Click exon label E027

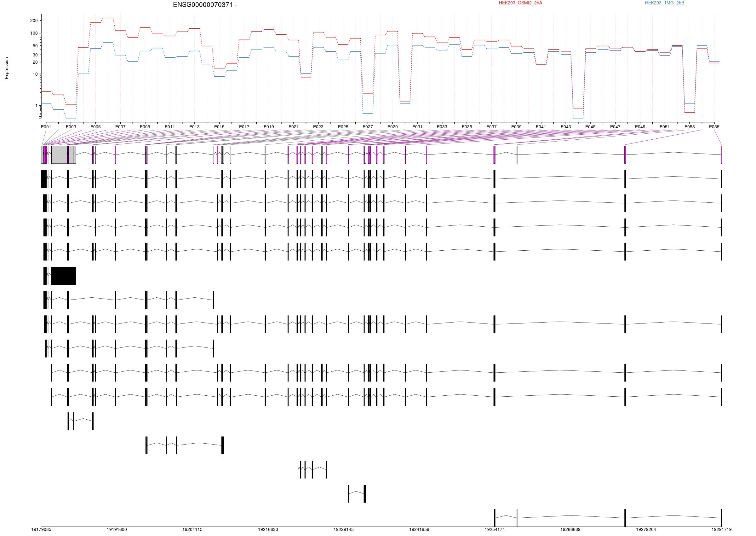pyautogui.click(x=368, y=127)
